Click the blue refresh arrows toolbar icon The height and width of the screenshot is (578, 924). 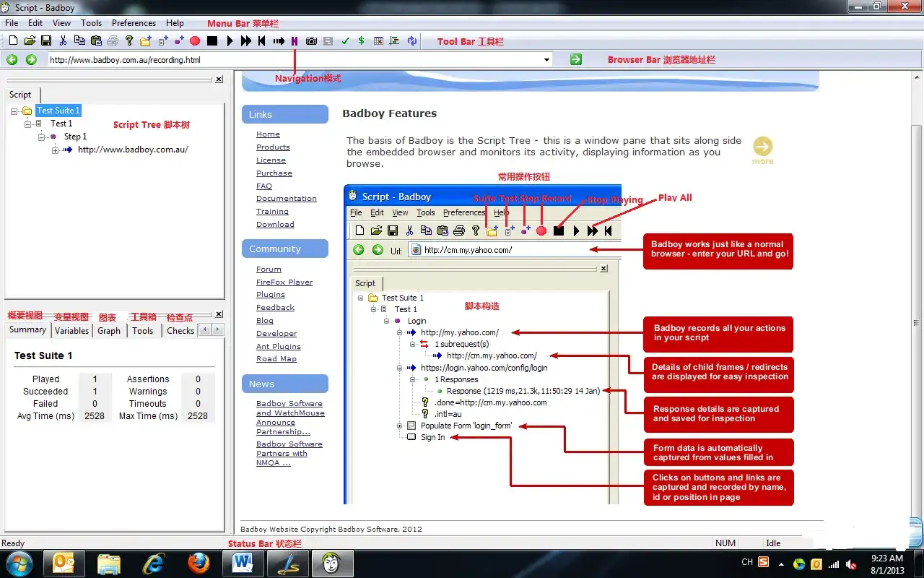tap(412, 41)
